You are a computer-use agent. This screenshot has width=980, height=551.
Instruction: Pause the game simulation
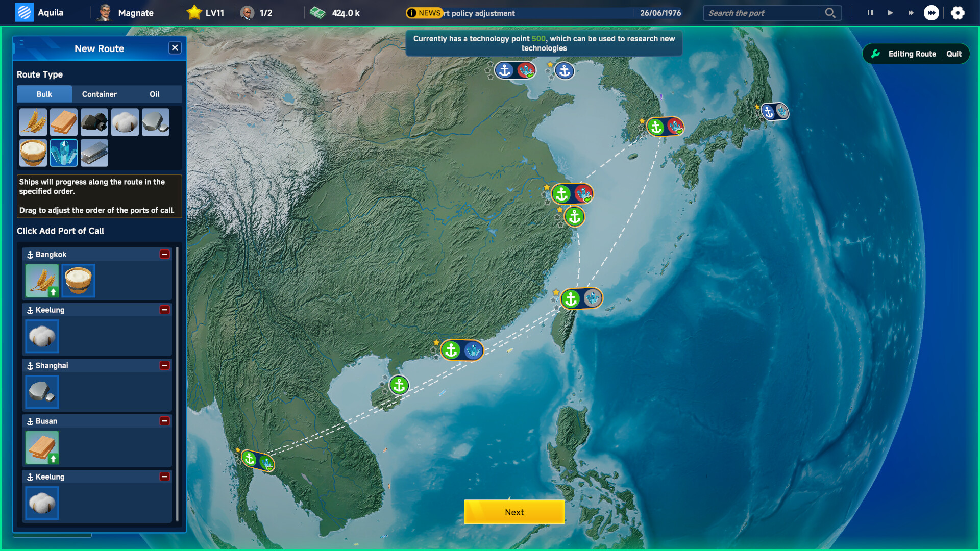click(870, 13)
